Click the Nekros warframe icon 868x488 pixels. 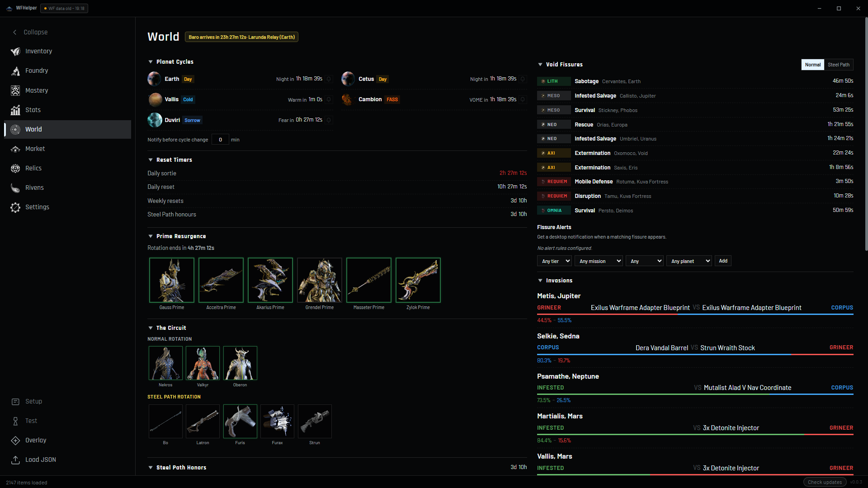tap(165, 363)
